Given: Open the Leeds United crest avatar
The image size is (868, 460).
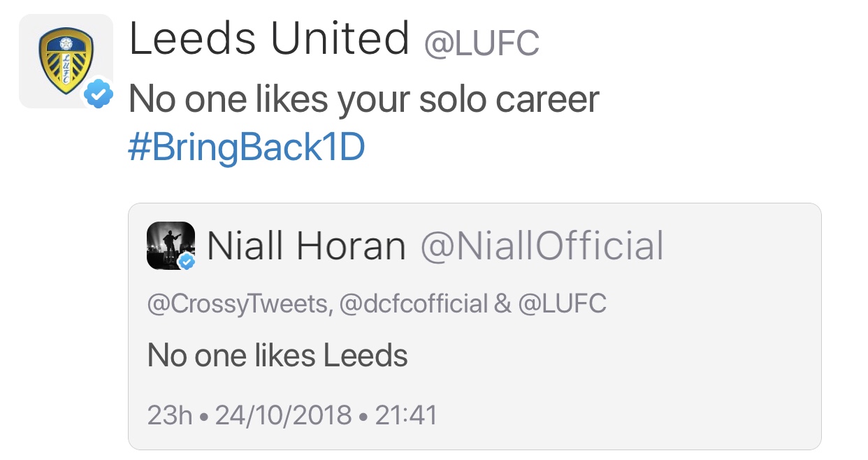Looking at the screenshot, I should [x=64, y=59].
